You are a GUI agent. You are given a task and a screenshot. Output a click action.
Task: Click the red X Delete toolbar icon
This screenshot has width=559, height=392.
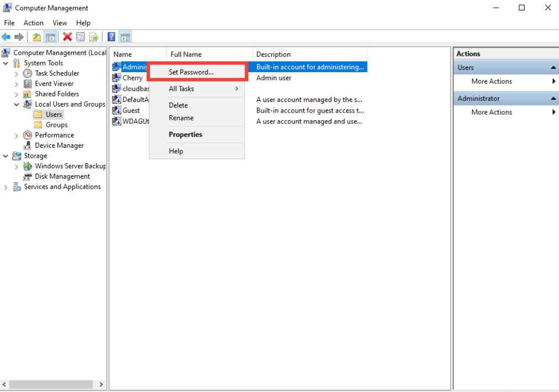pos(67,37)
